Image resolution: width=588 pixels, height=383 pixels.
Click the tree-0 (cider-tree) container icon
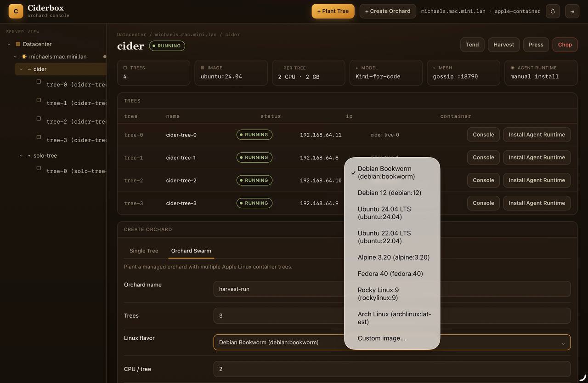(x=39, y=82)
